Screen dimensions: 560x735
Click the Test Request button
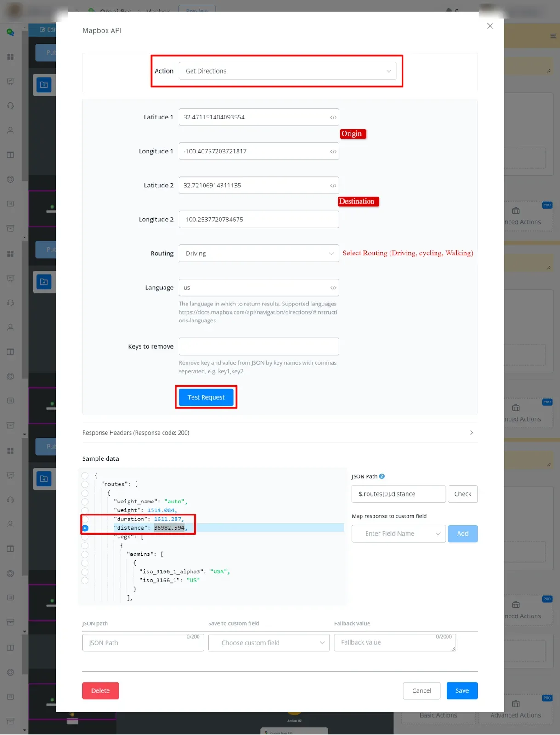pos(206,397)
